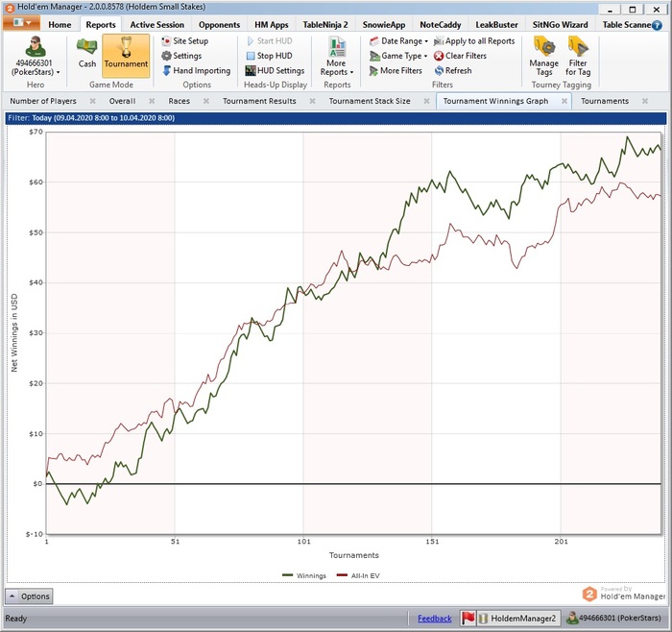Close the Tournaments report tab

tap(645, 101)
